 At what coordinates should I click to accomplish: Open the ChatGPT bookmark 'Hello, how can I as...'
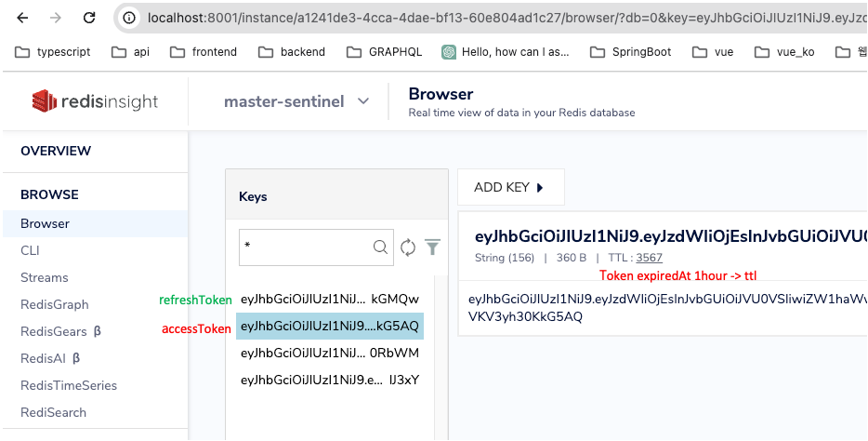click(x=506, y=52)
